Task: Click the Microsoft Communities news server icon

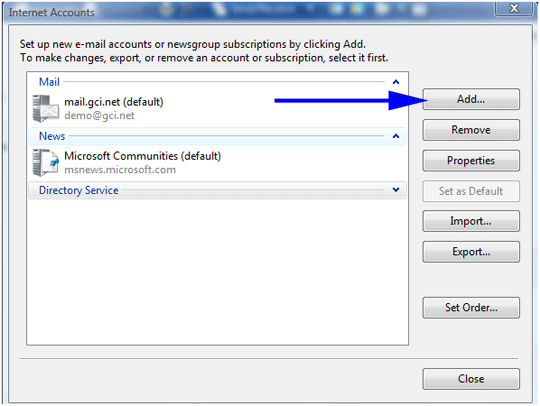Action: pos(46,163)
